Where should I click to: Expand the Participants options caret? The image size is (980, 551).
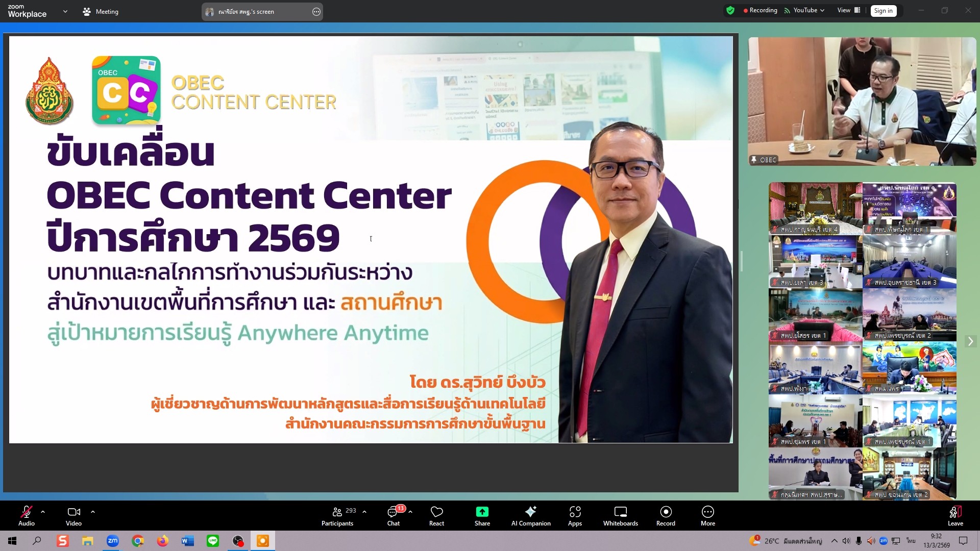(364, 511)
